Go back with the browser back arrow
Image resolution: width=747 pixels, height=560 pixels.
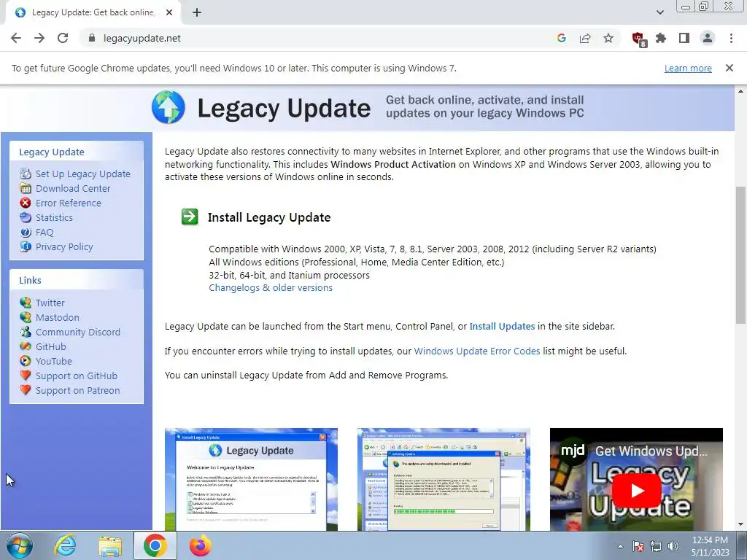[x=16, y=38]
